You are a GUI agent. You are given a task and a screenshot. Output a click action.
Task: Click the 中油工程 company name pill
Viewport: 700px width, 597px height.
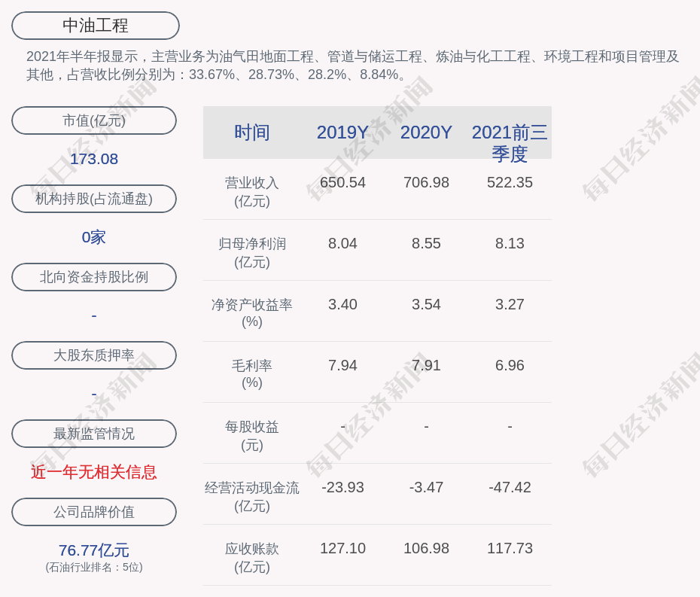pyautogui.click(x=96, y=26)
